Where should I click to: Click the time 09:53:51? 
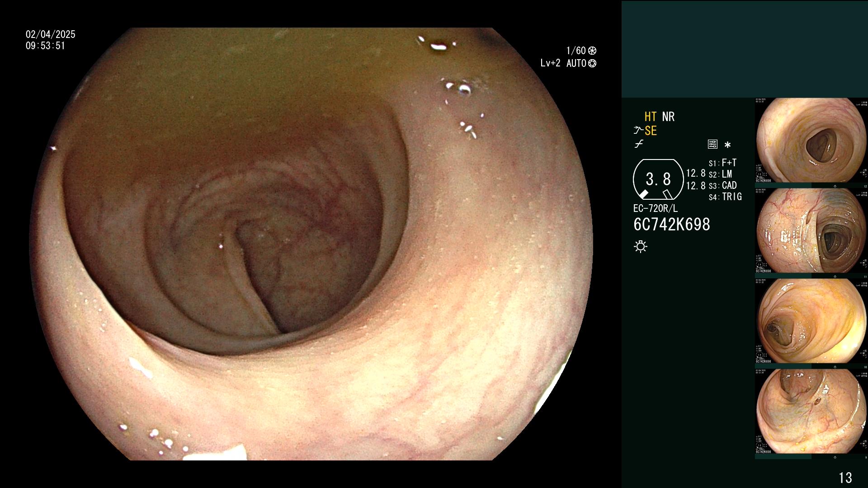(45, 46)
